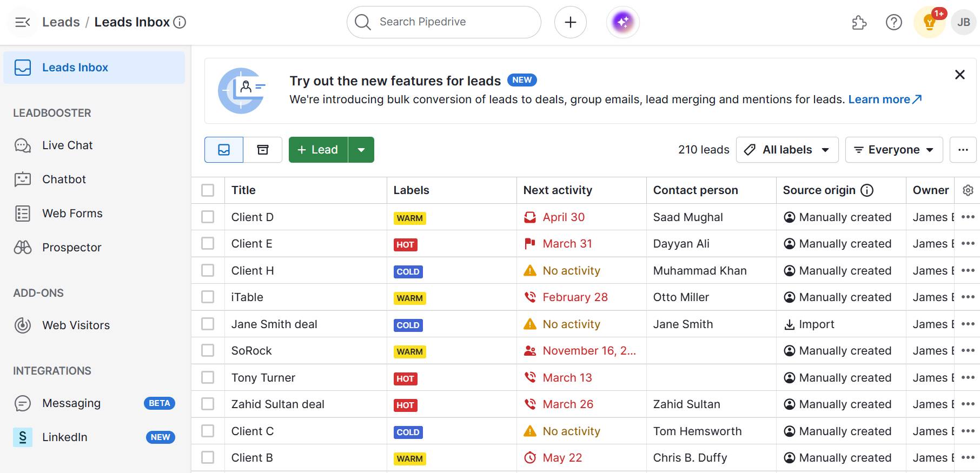
Task: Open the Everyone owner filter dropdown
Action: (894, 150)
